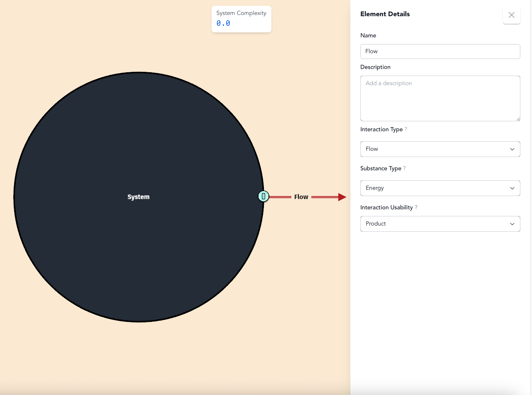Screen dimensions: 532x395
Task: Click the System label inside the circle
Action: [x=138, y=197]
